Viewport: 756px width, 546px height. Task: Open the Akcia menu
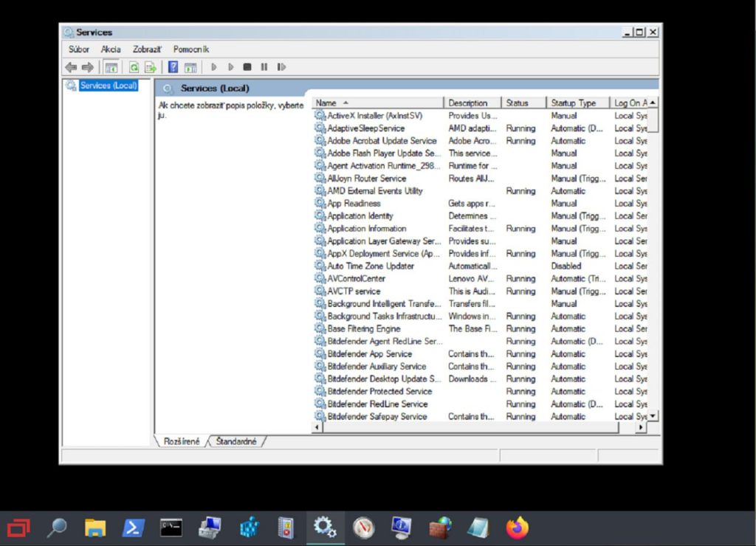tap(111, 49)
